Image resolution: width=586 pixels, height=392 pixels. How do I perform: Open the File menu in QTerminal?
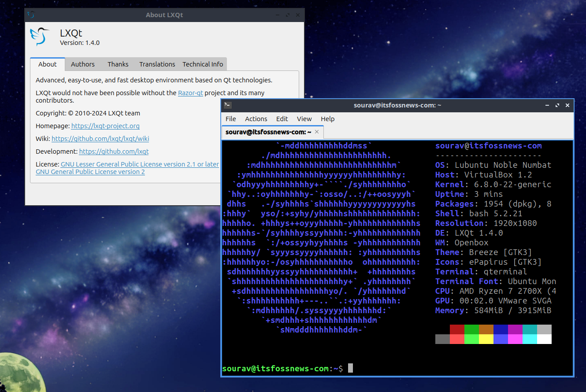pyautogui.click(x=230, y=119)
